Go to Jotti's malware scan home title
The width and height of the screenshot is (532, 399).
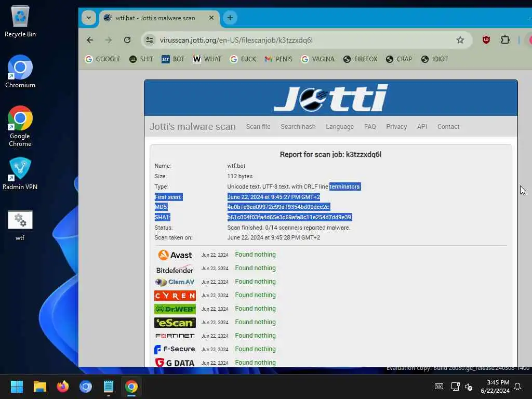pos(192,127)
